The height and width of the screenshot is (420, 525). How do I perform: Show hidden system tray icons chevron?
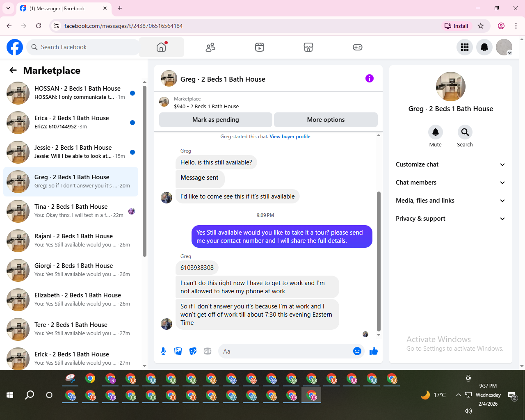458,395
